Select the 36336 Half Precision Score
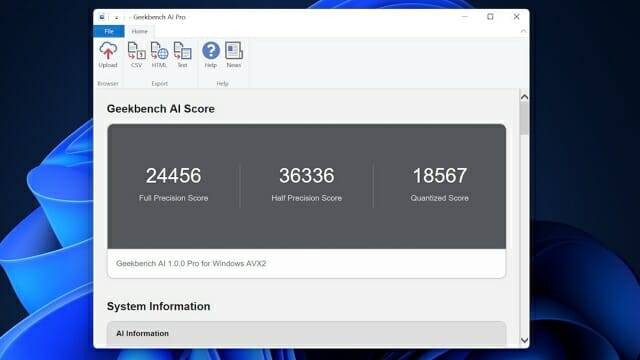This screenshot has height=360, width=640. (x=307, y=176)
